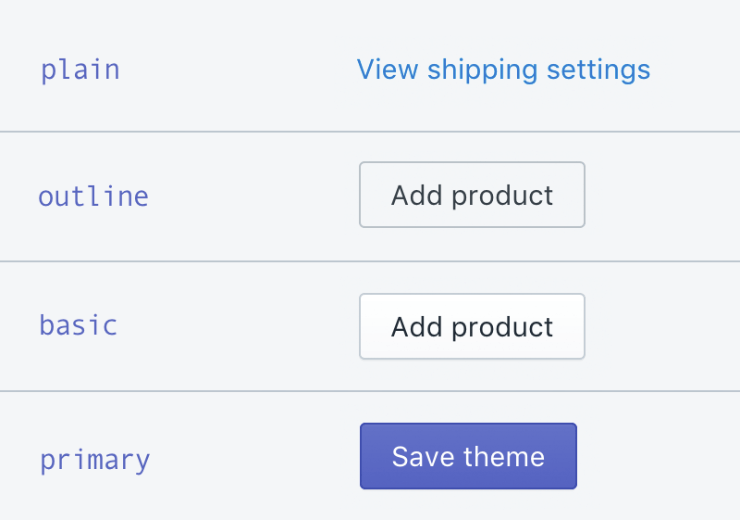This screenshot has width=740, height=520.
Task: Click Add product in the outline row
Action: point(472,195)
